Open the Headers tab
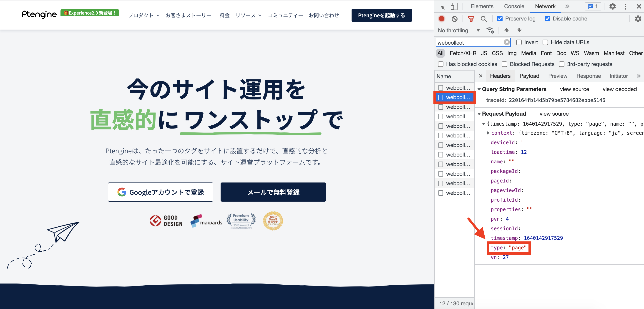This screenshot has width=644, height=309. point(500,76)
